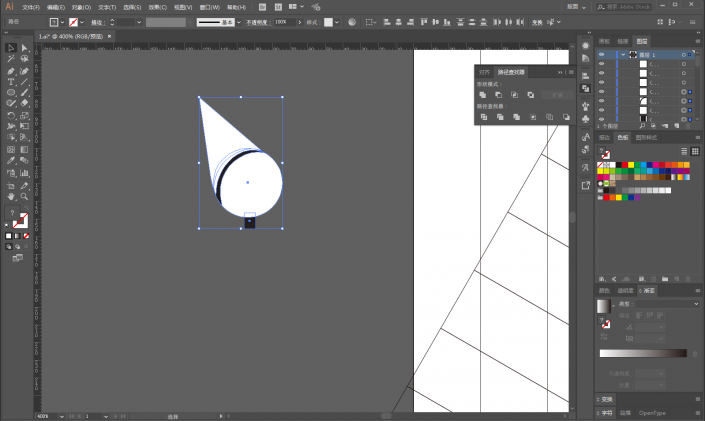Image resolution: width=705 pixels, height=421 pixels.
Task: Open the graphic style dropdown
Action: coord(337,22)
